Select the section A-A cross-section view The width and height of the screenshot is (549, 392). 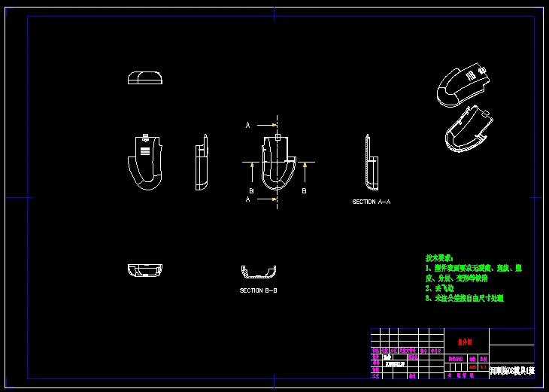tap(372, 163)
